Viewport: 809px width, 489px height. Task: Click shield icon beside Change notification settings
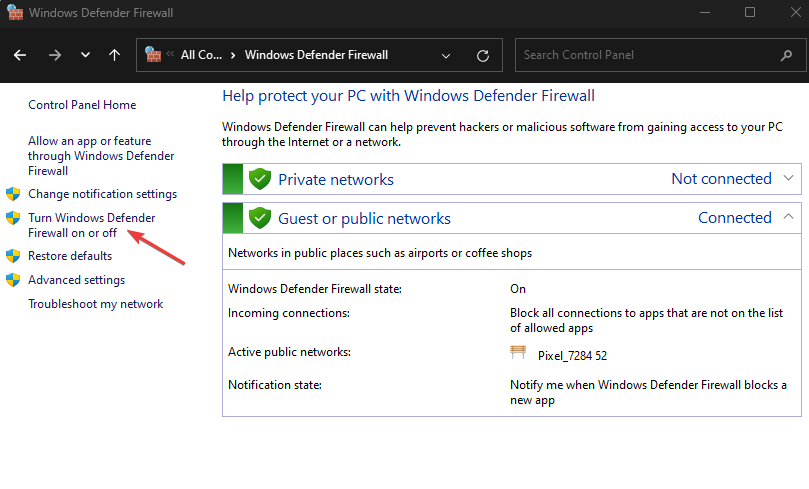[x=13, y=194]
